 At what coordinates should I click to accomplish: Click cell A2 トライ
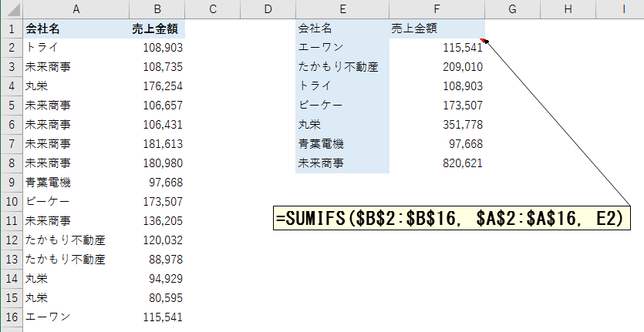(76, 48)
